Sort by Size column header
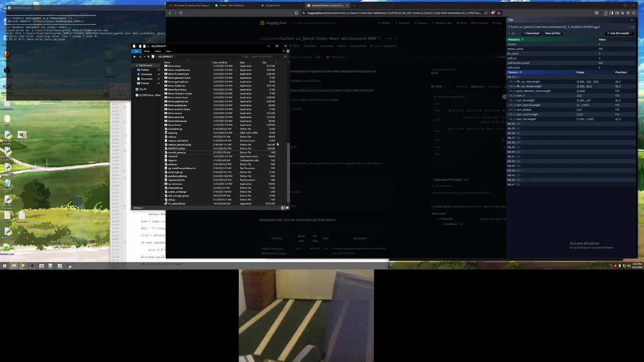 tap(268, 62)
